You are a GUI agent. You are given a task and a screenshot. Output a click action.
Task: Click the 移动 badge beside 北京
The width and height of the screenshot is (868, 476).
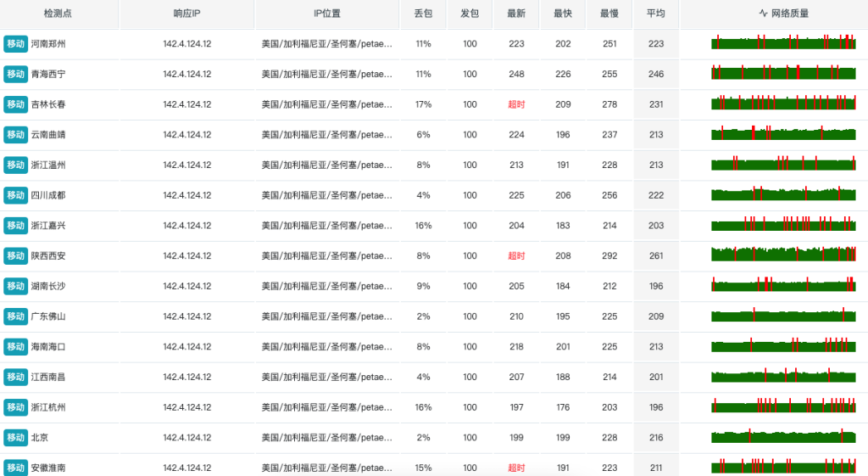(x=15, y=437)
